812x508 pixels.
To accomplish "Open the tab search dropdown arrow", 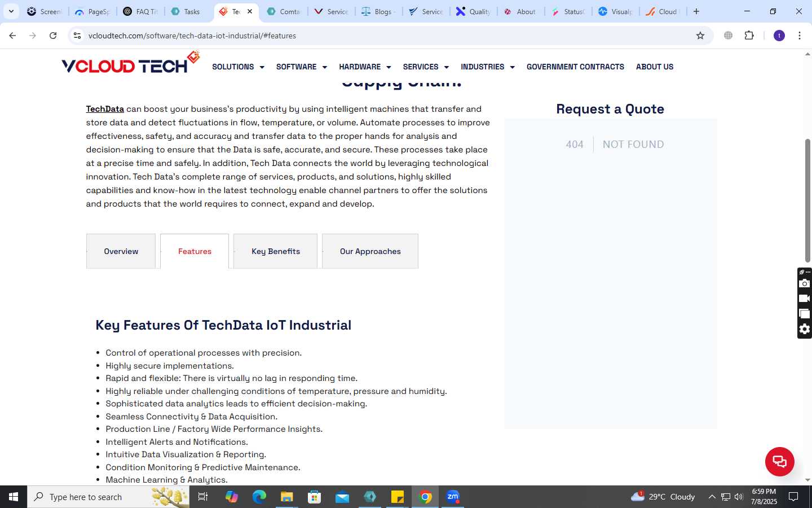I will pyautogui.click(x=11, y=11).
